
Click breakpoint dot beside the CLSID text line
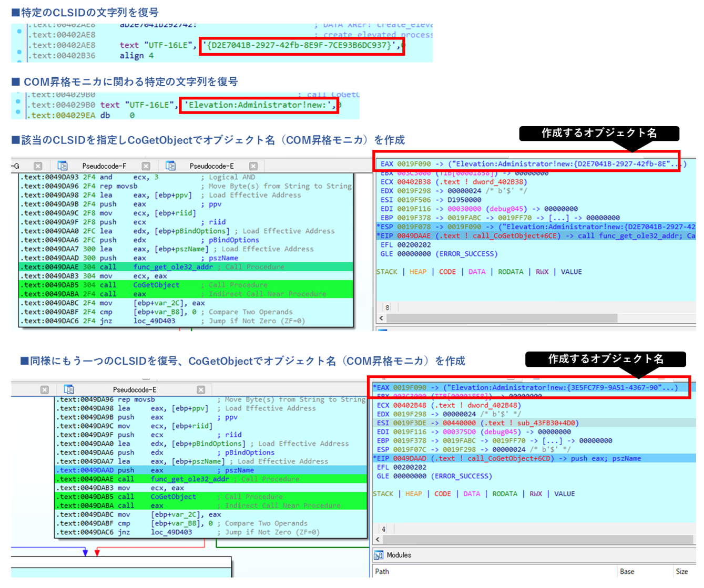19,45
